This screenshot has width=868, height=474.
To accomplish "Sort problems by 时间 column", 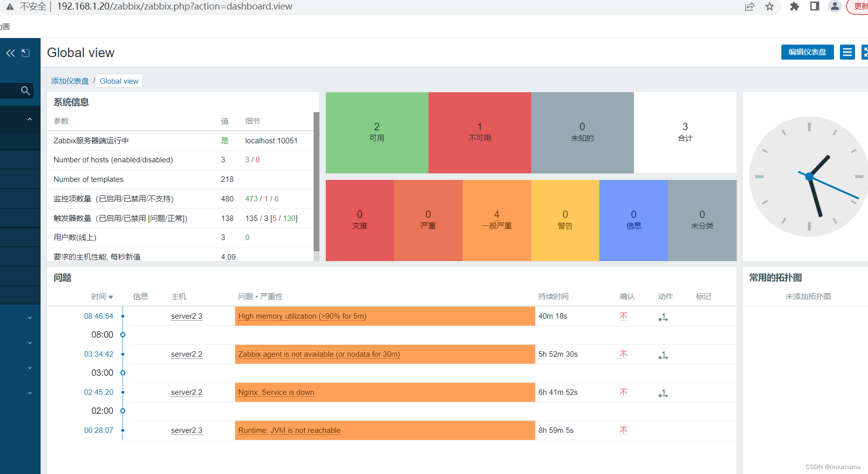I will point(102,297).
